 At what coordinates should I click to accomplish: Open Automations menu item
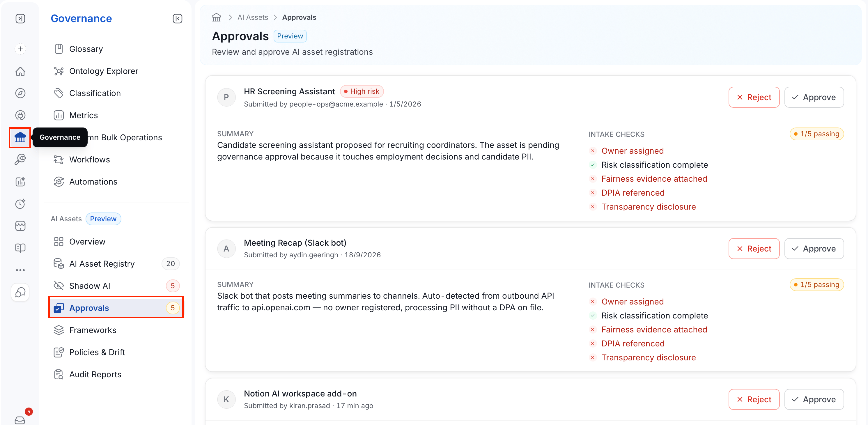click(116, 182)
